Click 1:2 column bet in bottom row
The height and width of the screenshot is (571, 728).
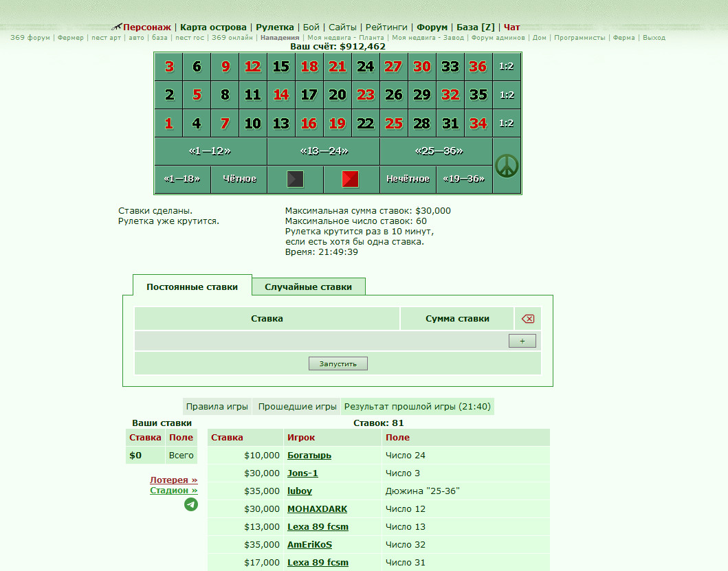pos(507,123)
